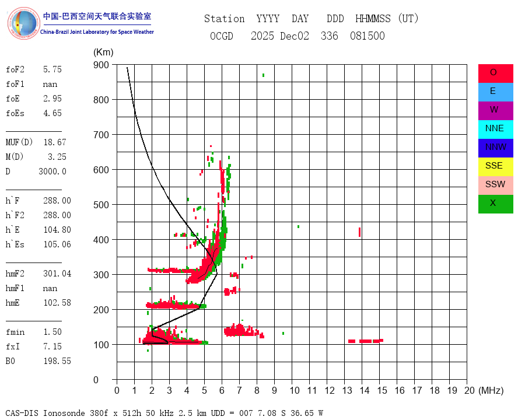Click the (Km) axis unit label
The image size is (525, 420).
[103, 52]
